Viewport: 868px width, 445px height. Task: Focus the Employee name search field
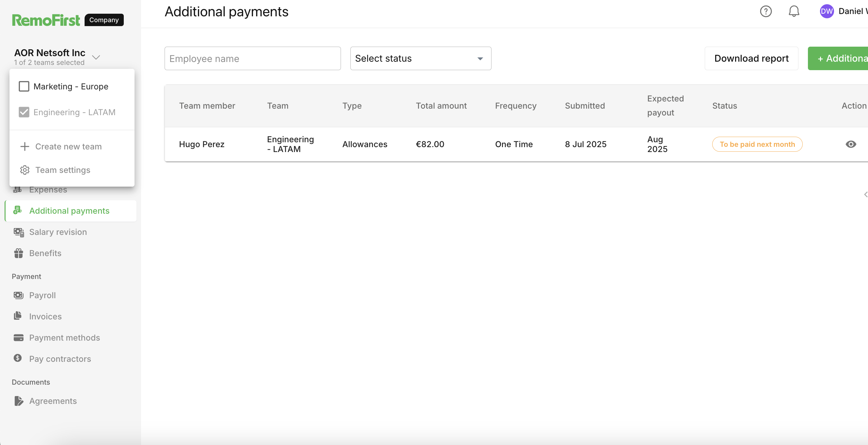252,59
